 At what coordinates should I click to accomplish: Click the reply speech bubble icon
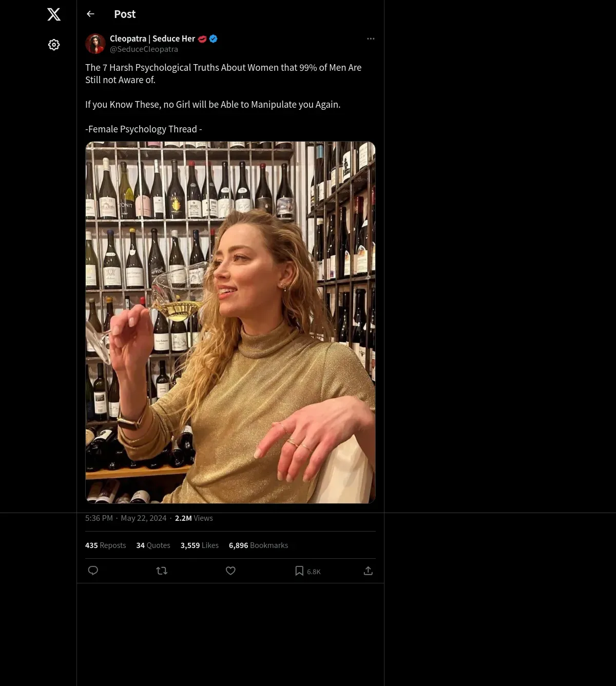point(93,571)
